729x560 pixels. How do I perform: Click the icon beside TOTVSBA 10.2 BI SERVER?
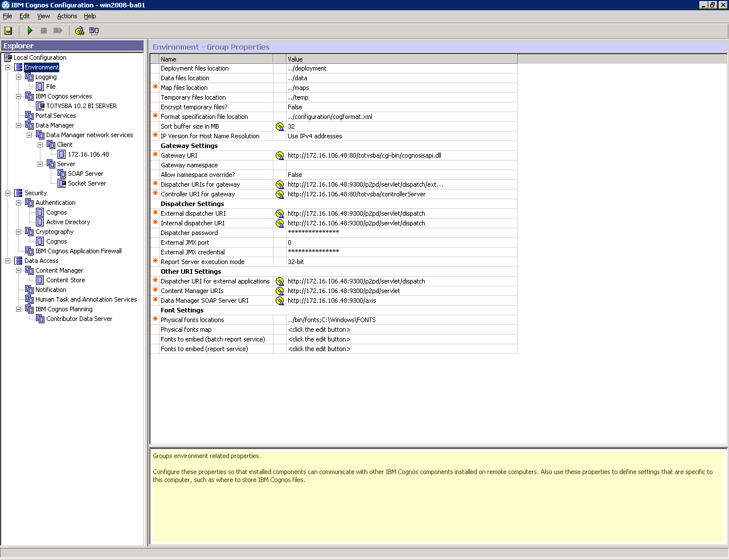coord(40,106)
